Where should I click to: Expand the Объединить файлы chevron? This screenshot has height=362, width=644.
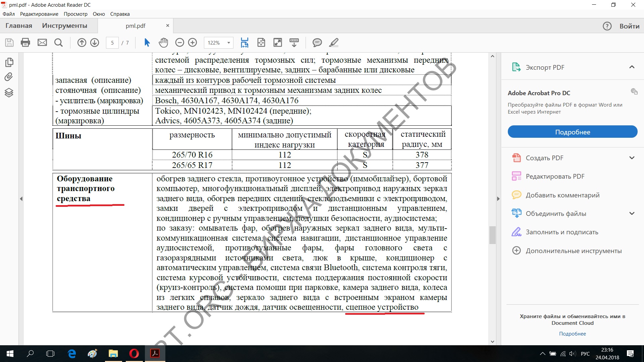632,214
